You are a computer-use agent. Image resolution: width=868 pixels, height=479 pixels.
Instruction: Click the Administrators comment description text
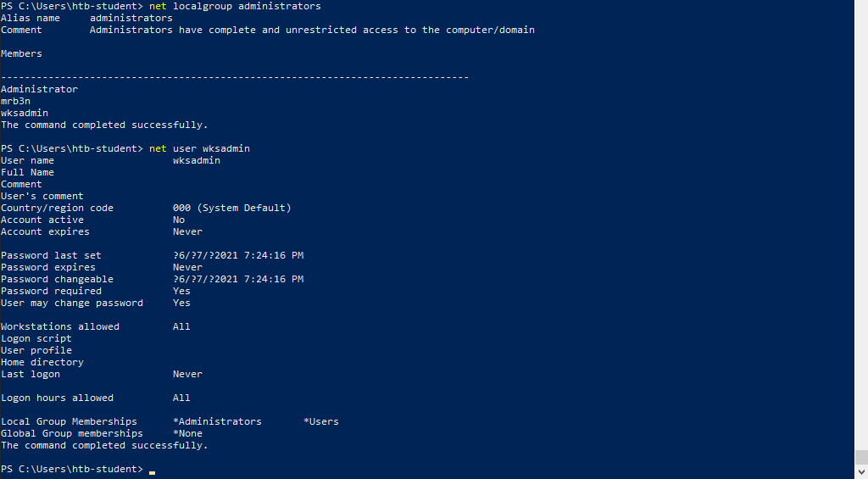tap(312, 30)
